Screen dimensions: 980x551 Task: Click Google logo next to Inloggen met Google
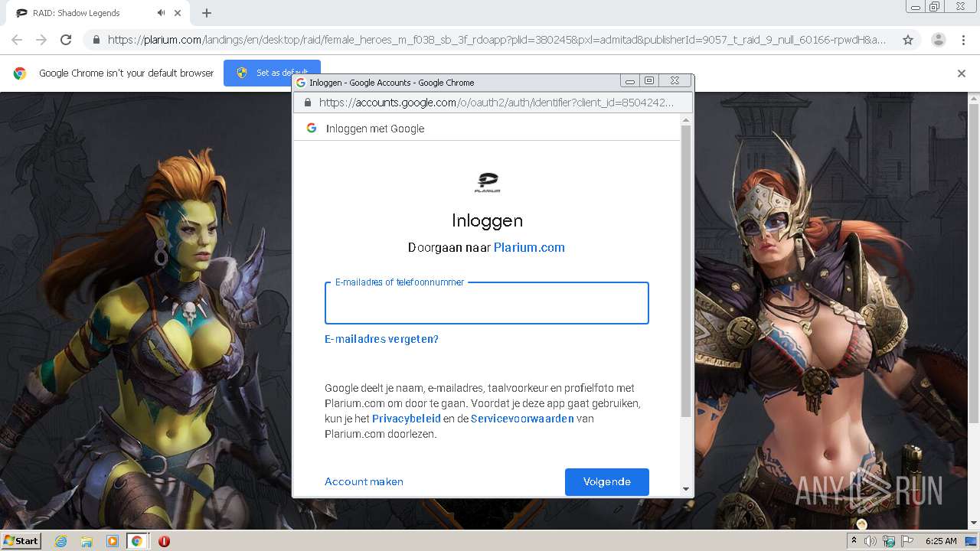pyautogui.click(x=312, y=128)
